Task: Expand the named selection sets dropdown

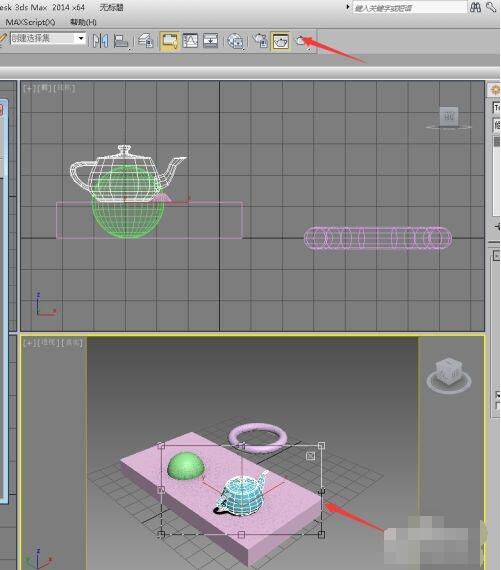Action: (81, 38)
